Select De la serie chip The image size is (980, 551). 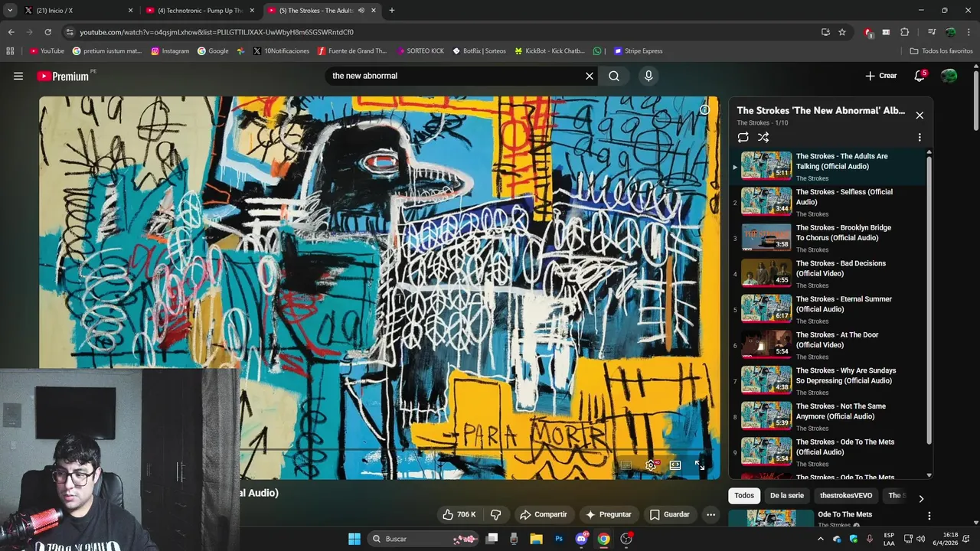click(787, 495)
